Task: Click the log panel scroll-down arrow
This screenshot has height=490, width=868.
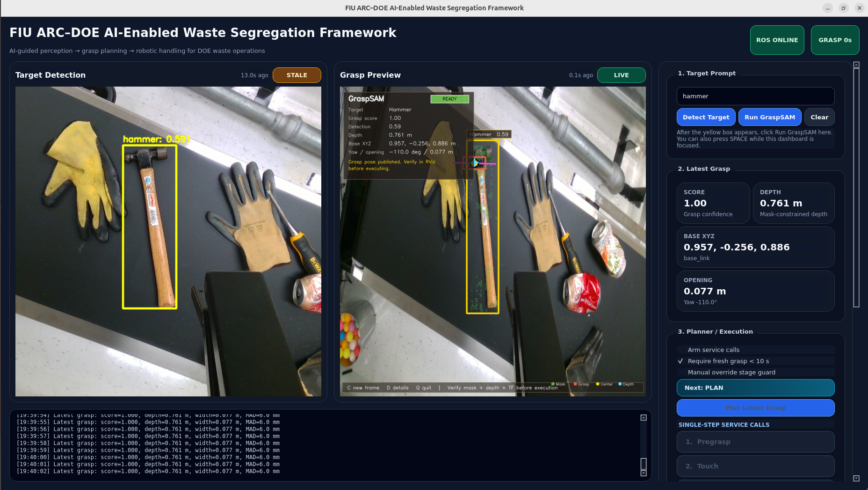Action: [x=644, y=473]
